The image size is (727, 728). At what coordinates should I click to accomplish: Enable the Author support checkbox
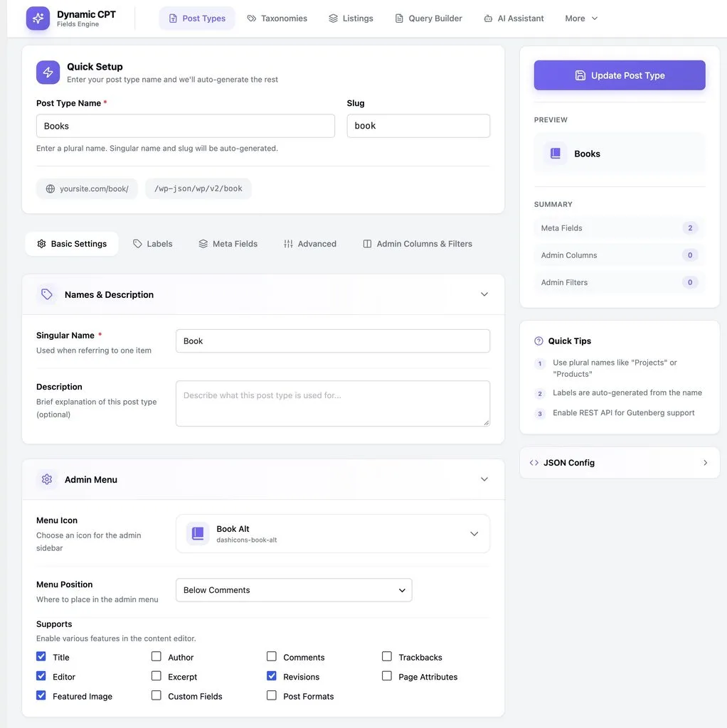tap(156, 656)
